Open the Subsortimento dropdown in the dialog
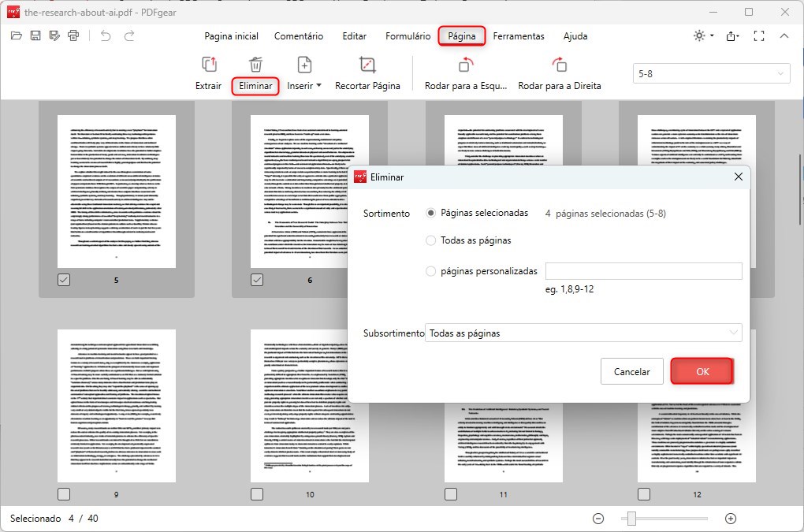The height and width of the screenshot is (532, 804). pos(583,333)
